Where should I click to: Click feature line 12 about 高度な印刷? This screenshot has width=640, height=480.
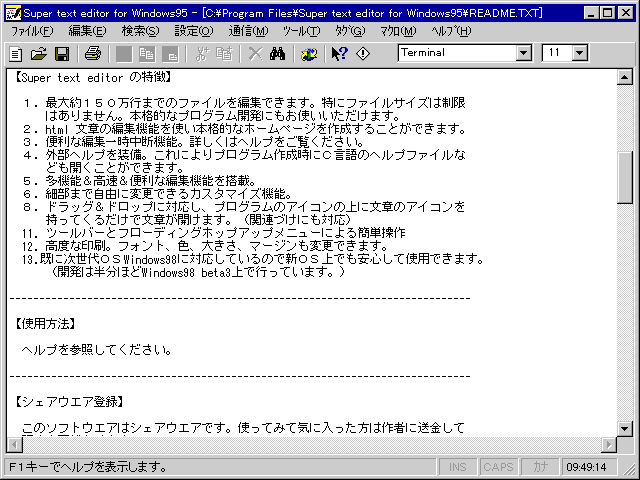(x=205, y=246)
